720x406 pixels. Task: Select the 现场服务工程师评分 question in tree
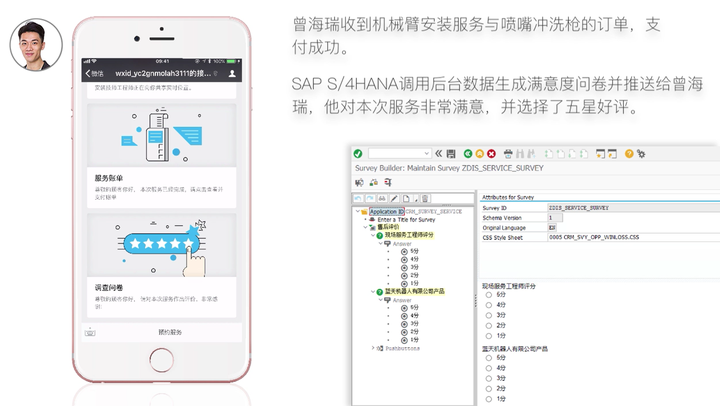[x=409, y=235]
